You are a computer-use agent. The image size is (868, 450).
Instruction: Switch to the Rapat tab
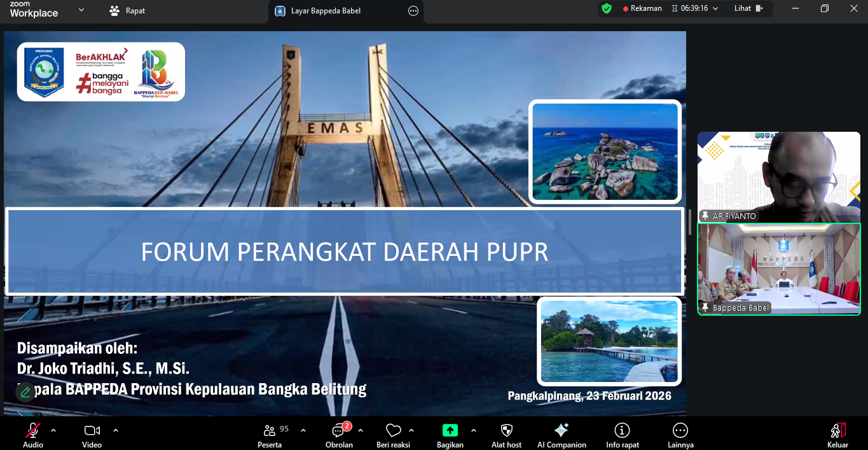[128, 11]
